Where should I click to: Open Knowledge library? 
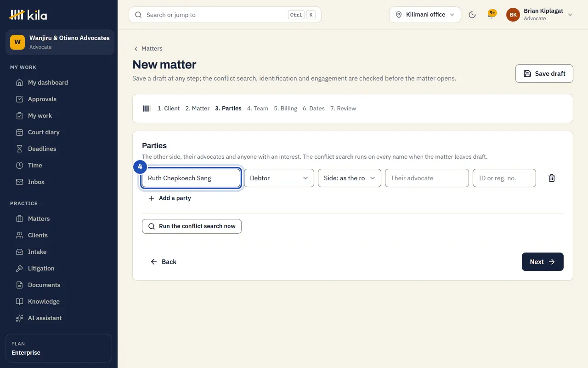[x=59, y=301]
